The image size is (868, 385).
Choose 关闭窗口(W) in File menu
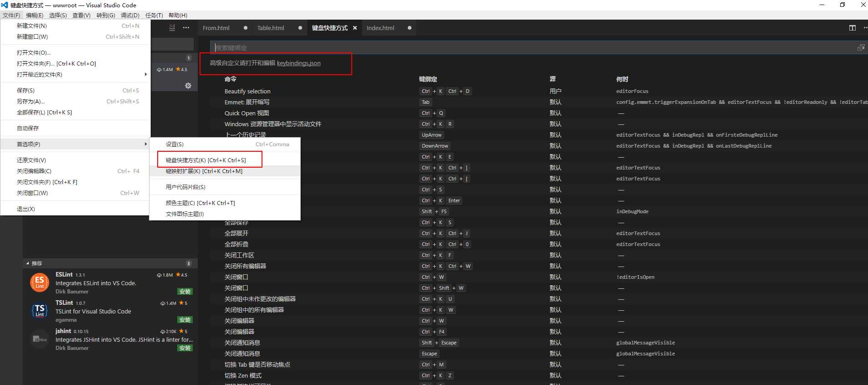[75, 193]
